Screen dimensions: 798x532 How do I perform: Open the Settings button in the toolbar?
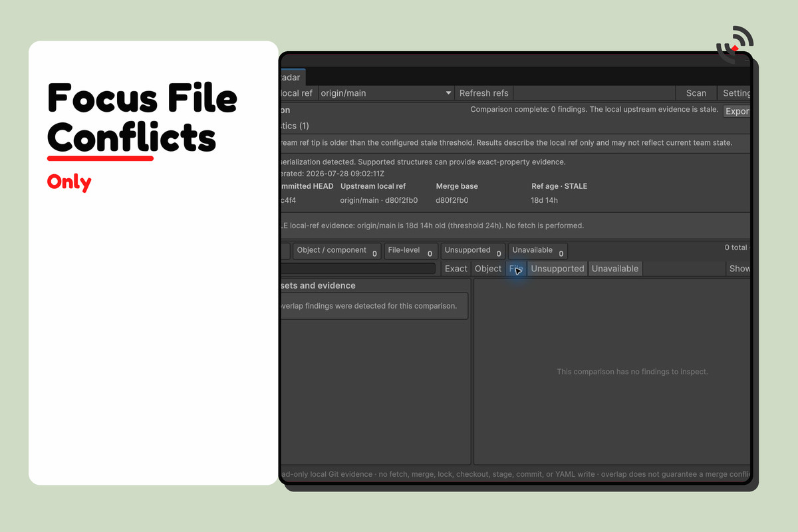click(x=735, y=93)
